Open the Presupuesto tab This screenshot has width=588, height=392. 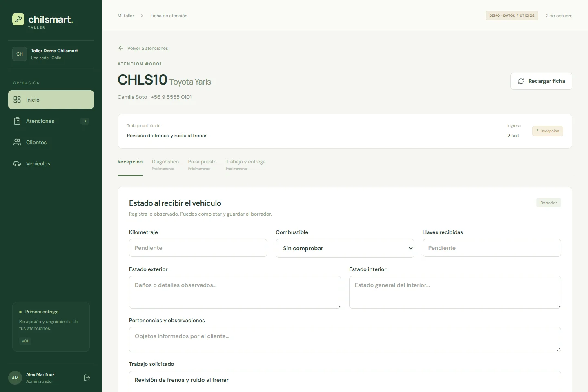[x=202, y=165]
